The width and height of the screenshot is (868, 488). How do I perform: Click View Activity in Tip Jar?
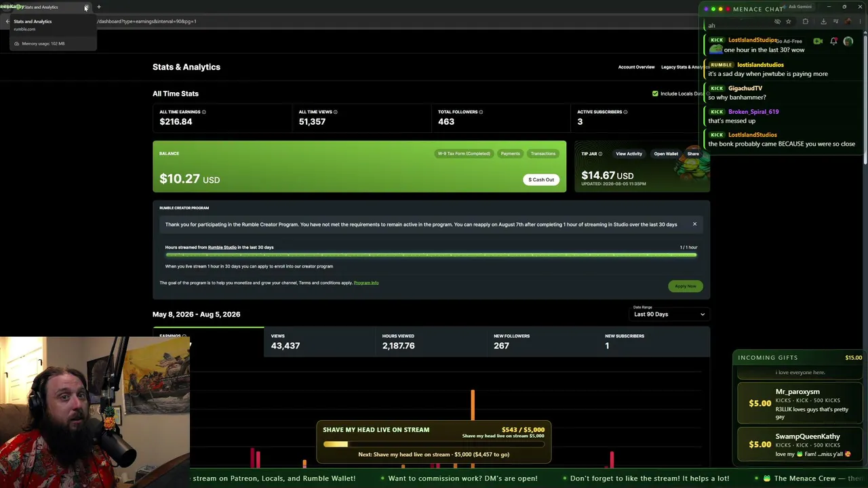pos(629,154)
